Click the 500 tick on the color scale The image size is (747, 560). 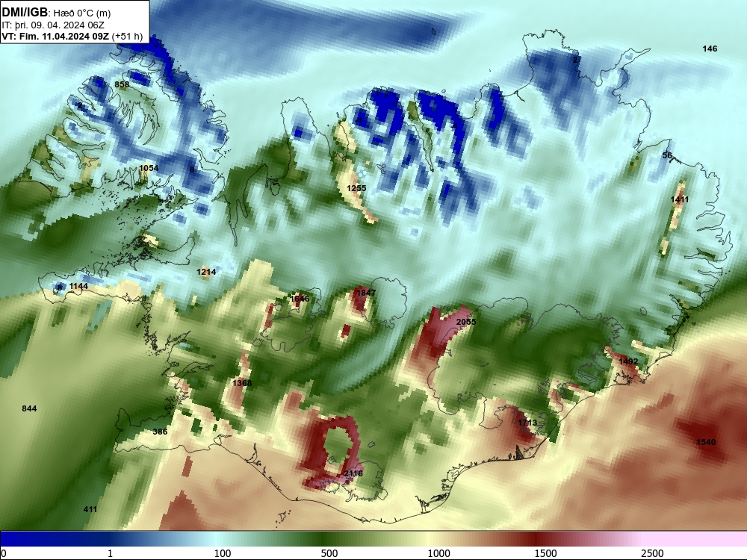tap(329, 553)
